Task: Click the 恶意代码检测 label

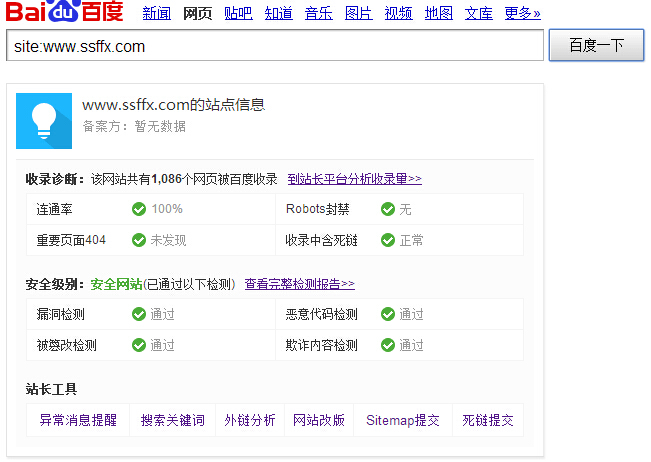Action: (x=321, y=314)
